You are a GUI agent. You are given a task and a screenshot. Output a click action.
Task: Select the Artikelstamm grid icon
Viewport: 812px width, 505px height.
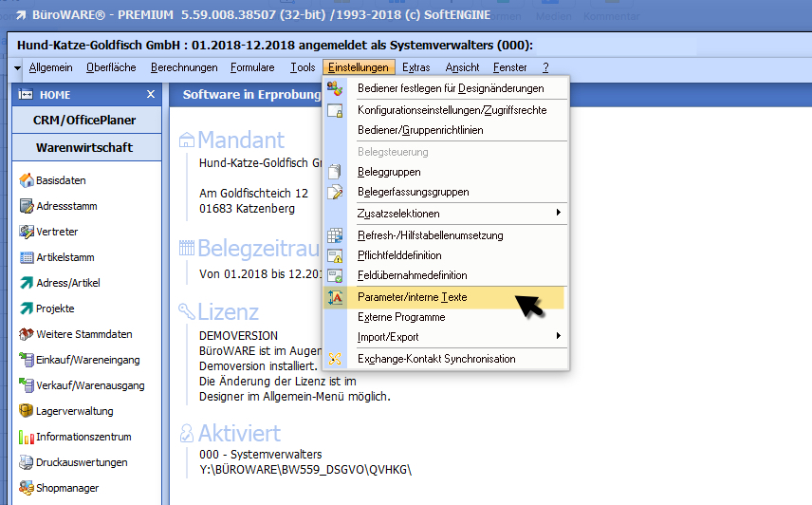point(26,257)
